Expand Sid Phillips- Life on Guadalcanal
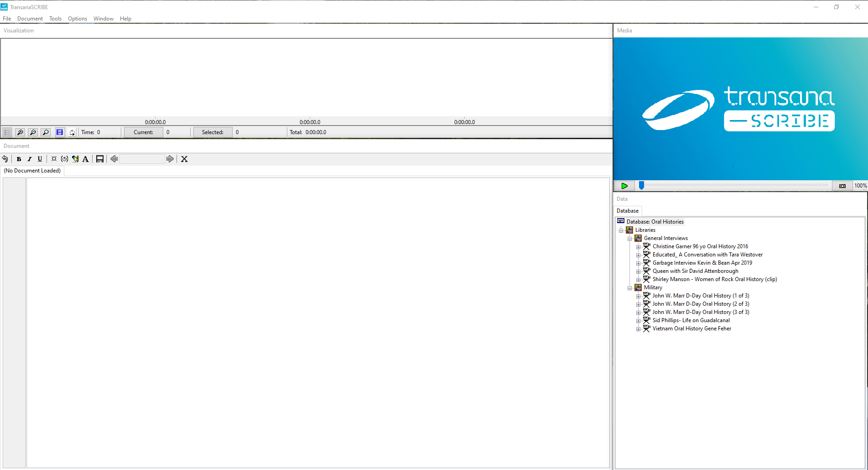 pos(639,321)
